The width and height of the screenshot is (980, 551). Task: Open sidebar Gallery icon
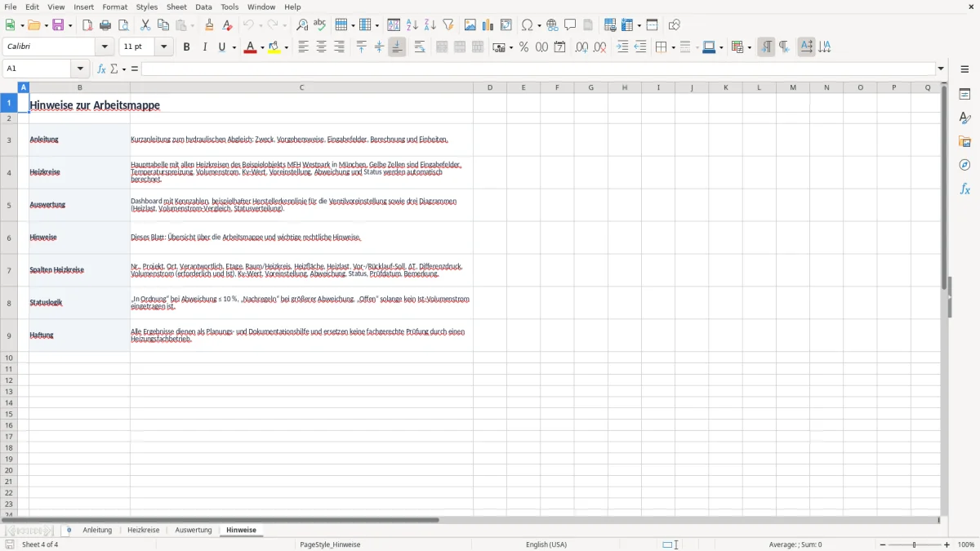(x=964, y=141)
